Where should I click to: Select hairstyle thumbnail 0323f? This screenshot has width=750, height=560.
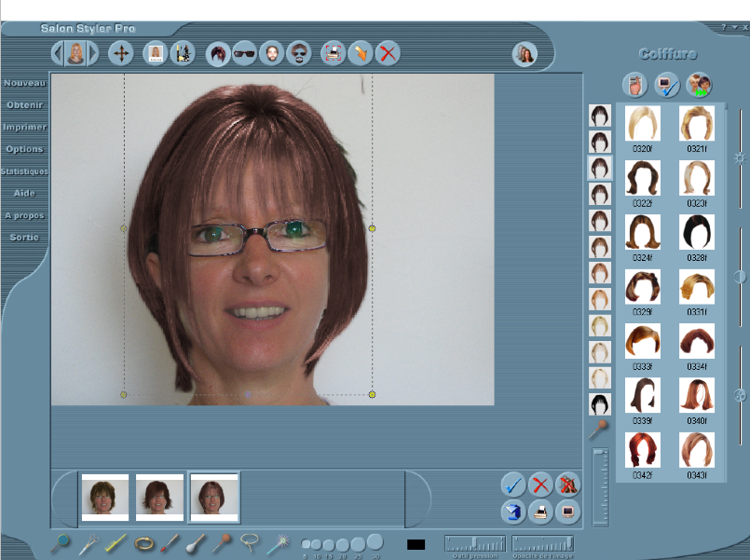pyautogui.click(x=697, y=178)
